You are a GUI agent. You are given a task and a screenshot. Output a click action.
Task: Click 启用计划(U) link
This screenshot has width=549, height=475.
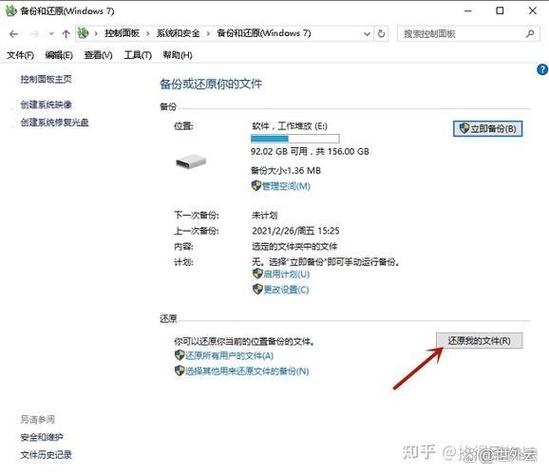click(286, 274)
